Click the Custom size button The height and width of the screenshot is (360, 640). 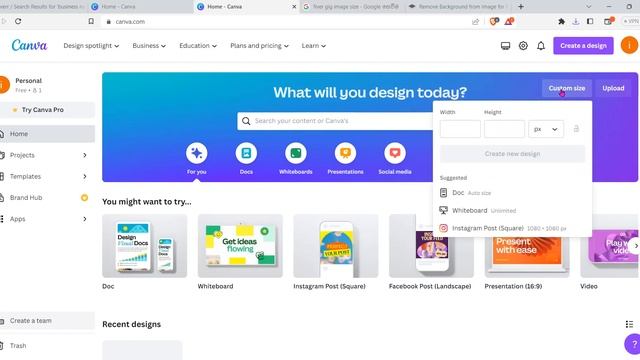567,88
